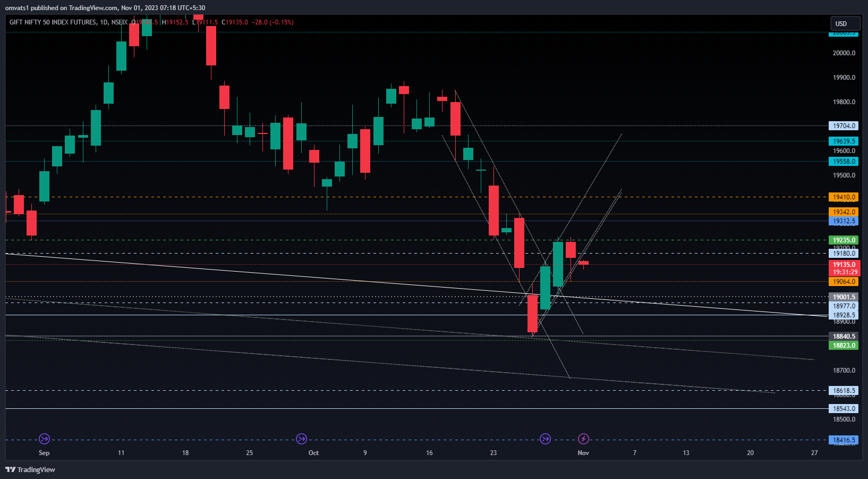868x479 pixels.
Task: Click the Nov label on time axis
Action: pos(583,453)
